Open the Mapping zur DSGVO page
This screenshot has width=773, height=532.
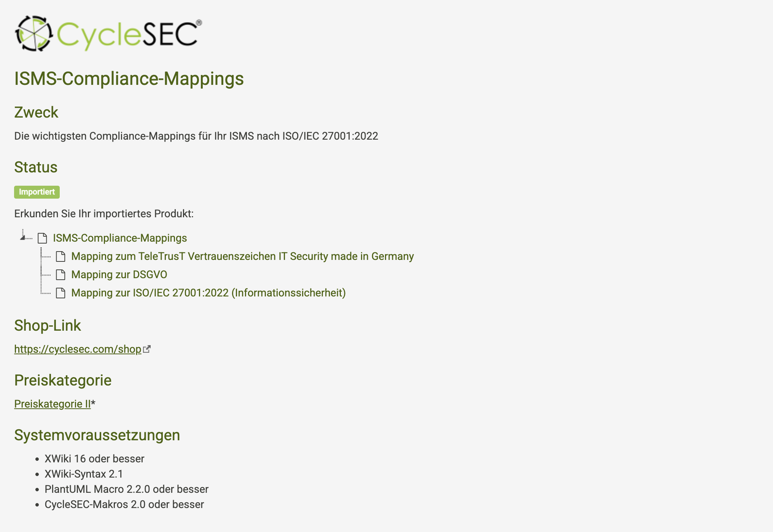tap(119, 275)
